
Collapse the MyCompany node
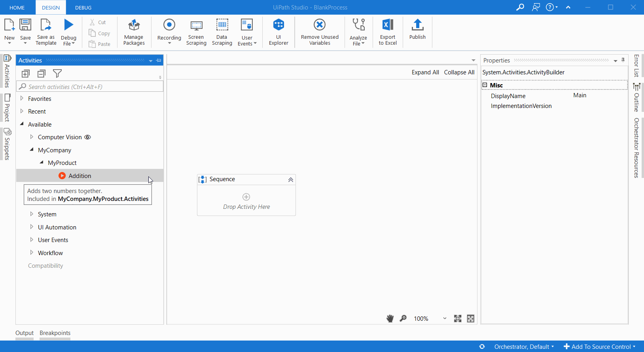click(x=32, y=150)
